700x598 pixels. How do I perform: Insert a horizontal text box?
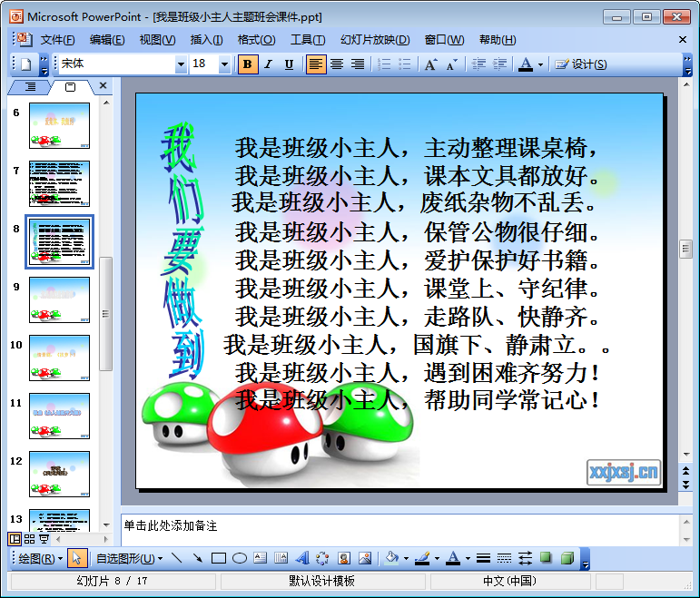point(260,558)
